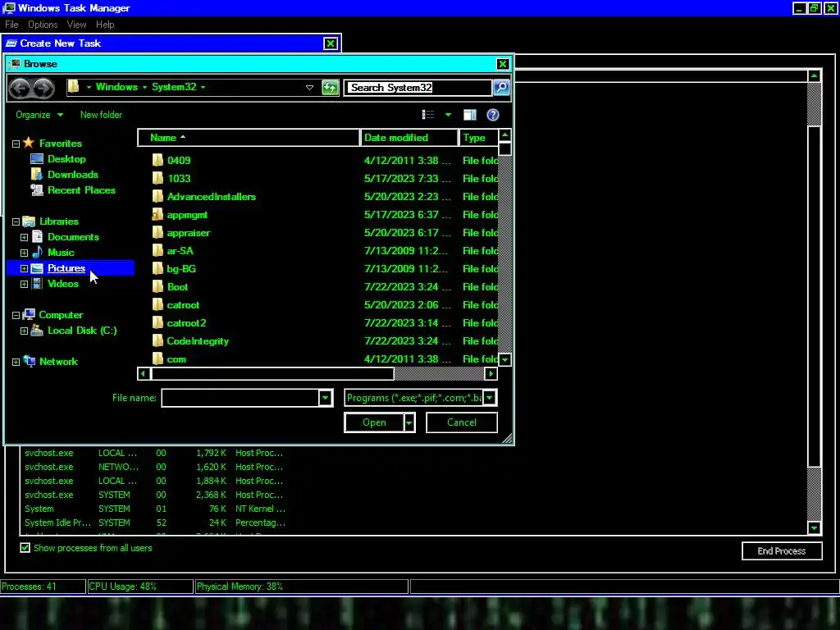840x630 pixels.
Task: Expand the Music library node
Action: click(x=24, y=253)
